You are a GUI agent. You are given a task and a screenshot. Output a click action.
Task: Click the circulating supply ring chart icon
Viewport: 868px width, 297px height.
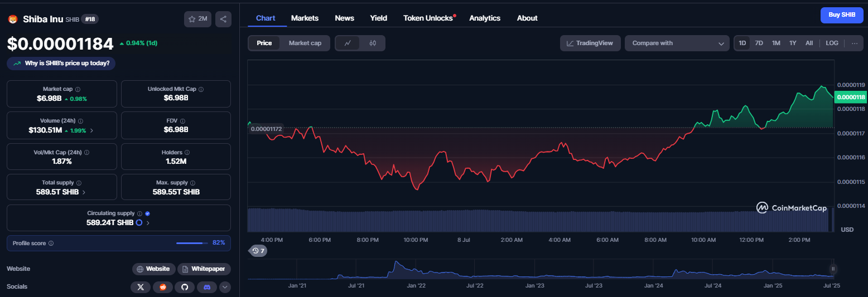pos(139,222)
